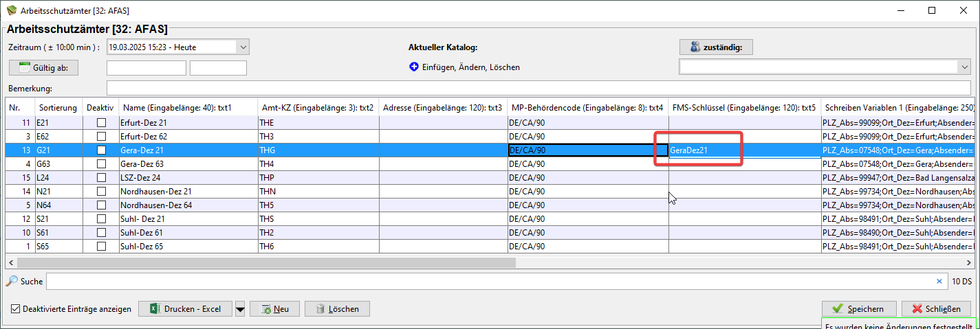Image resolution: width=980 pixels, height=329 pixels.
Task: Click the magnifier Suche icon
Action: [x=11, y=281]
